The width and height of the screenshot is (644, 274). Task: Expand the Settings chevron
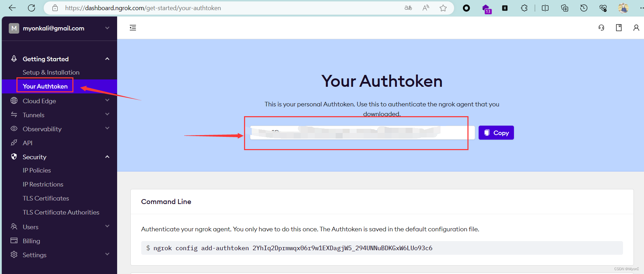[x=107, y=254]
